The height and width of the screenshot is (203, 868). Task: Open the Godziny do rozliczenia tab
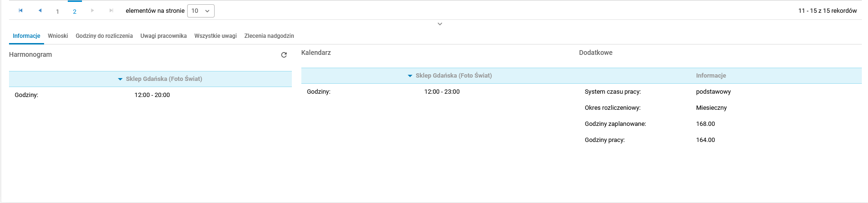pyautogui.click(x=104, y=36)
